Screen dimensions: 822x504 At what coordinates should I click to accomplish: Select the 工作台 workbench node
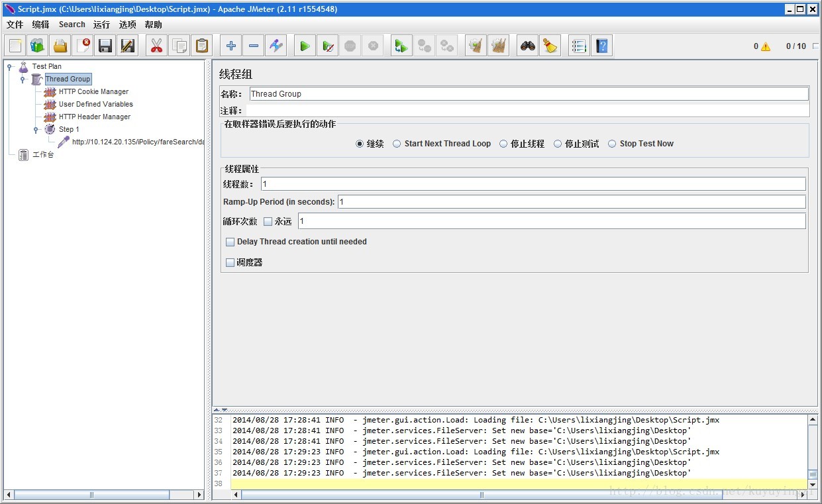(43, 155)
